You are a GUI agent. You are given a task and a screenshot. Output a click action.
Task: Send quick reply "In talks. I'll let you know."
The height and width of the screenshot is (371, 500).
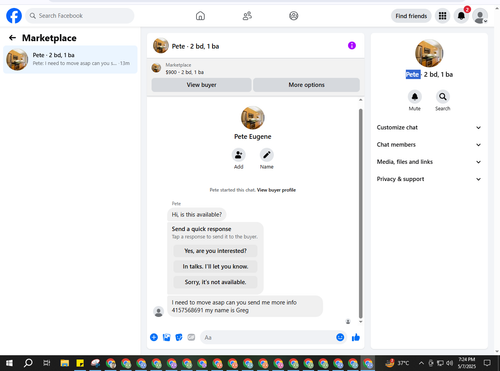[x=215, y=266]
